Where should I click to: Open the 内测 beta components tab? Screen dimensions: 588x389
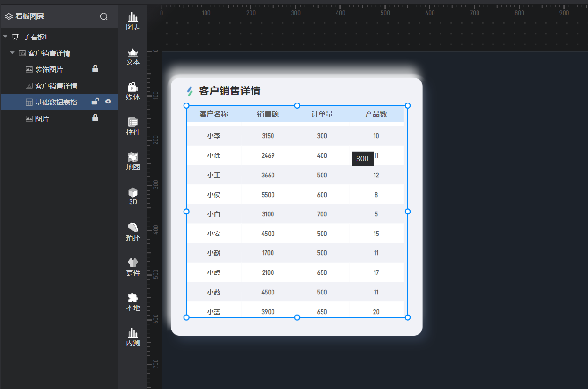133,338
